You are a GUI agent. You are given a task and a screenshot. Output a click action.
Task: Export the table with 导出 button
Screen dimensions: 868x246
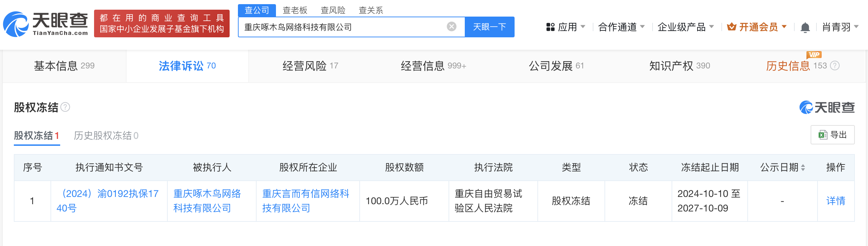pyautogui.click(x=832, y=135)
